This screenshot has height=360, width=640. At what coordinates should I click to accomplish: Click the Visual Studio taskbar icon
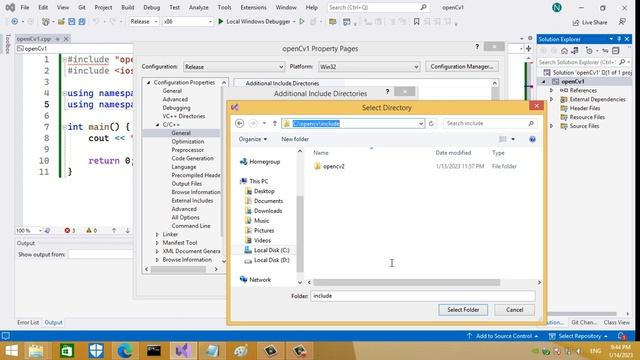(183, 351)
